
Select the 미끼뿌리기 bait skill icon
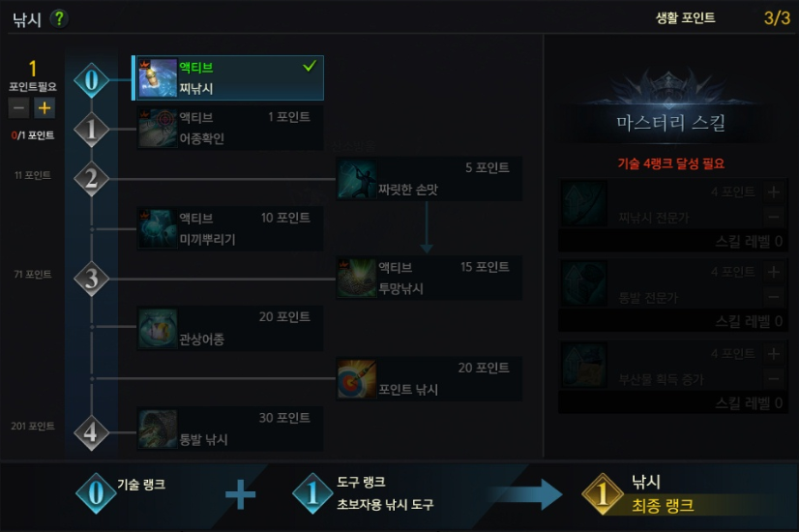point(158,228)
